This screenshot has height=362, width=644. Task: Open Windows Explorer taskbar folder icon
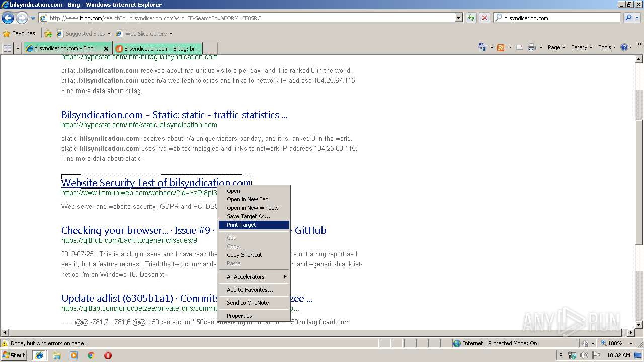(57, 355)
